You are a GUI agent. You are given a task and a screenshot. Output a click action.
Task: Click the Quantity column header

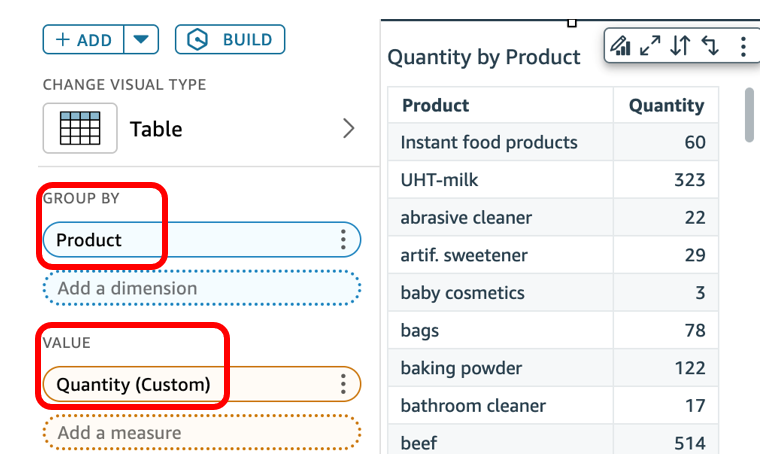click(x=666, y=105)
